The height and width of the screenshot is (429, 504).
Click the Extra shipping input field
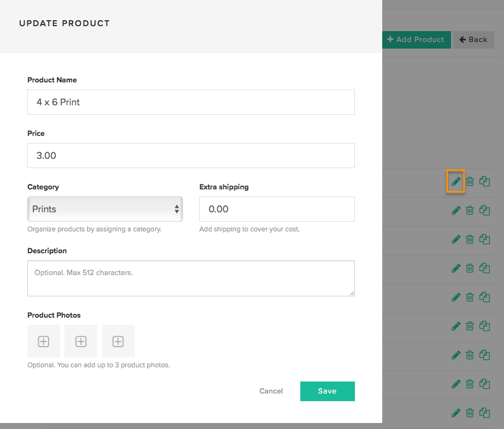(277, 209)
